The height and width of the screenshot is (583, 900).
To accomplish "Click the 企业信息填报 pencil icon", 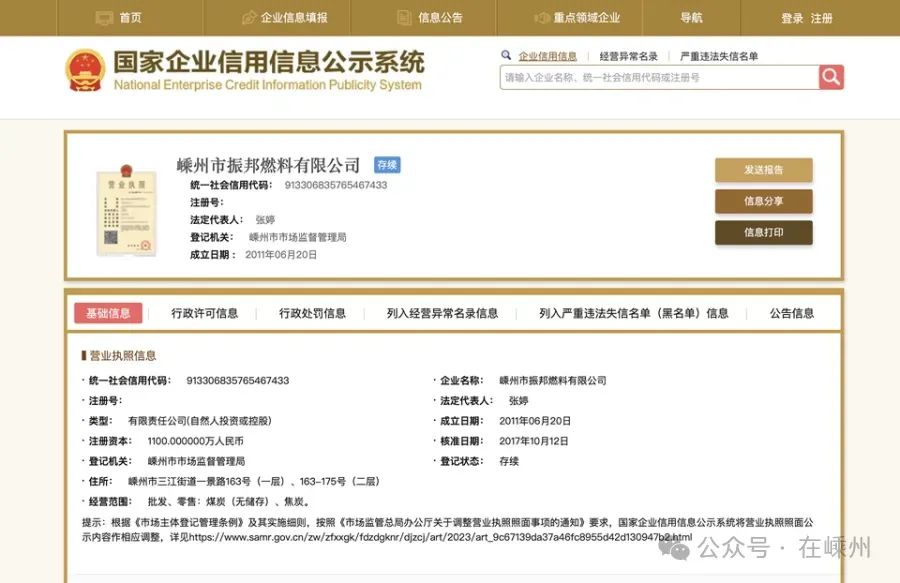I will pyautogui.click(x=249, y=18).
